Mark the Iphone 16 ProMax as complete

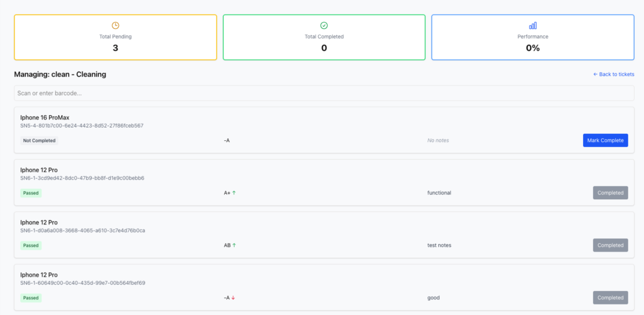[x=606, y=140]
